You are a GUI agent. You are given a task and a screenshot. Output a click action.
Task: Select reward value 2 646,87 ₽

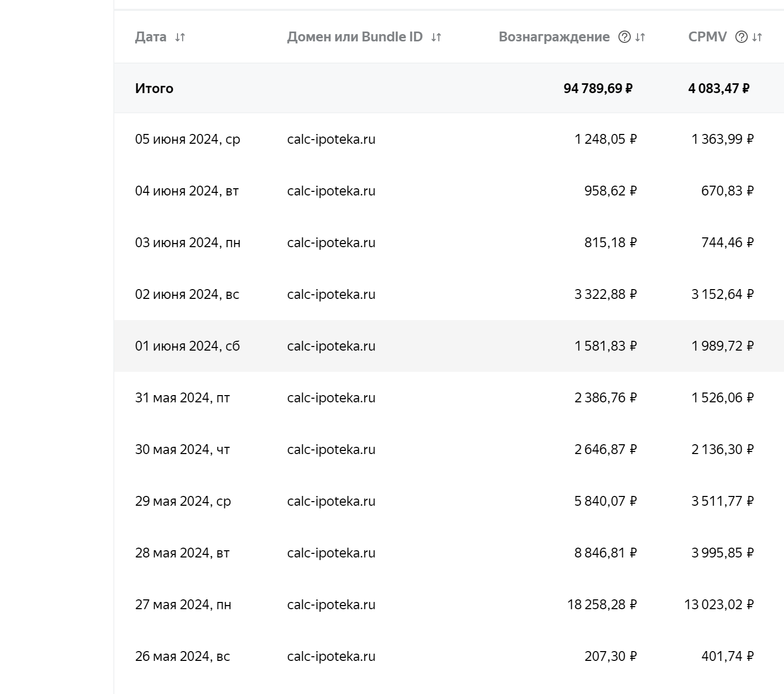pyautogui.click(x=605, y=449)
